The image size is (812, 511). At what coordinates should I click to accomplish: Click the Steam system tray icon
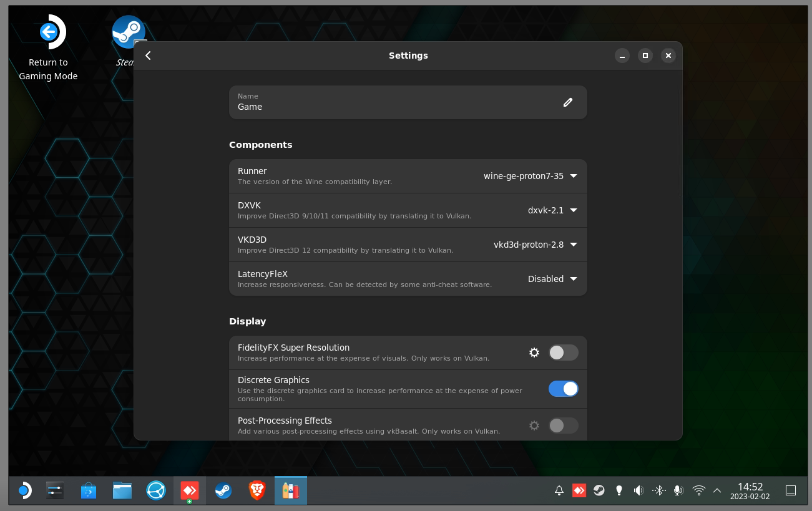click(x=599, y=490)
